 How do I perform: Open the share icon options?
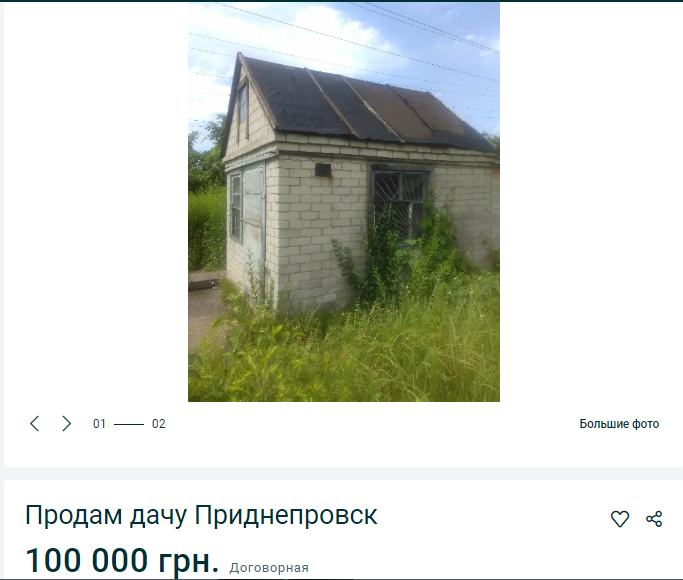(x=654, y=519)
